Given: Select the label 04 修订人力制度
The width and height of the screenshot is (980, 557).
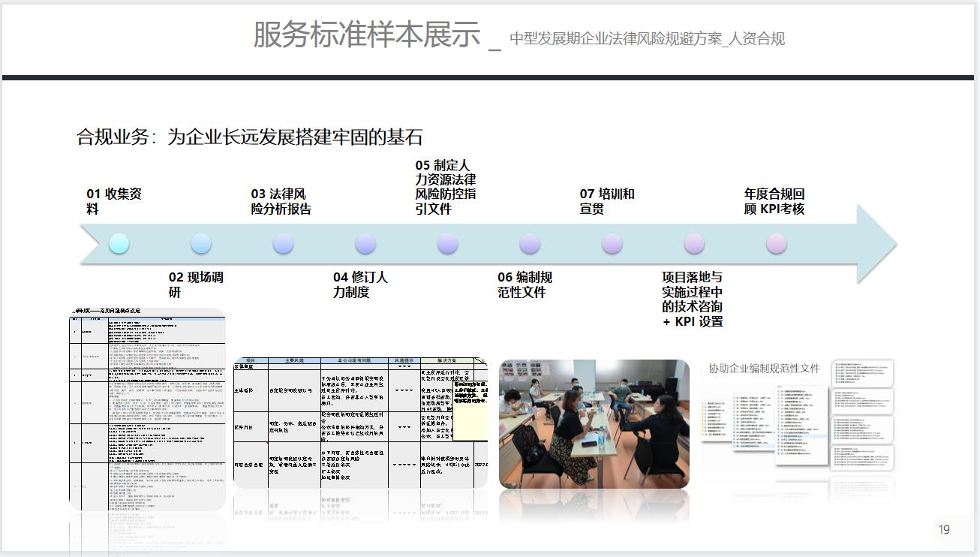Looking at the screenshot, I should (x=360, y=285).
